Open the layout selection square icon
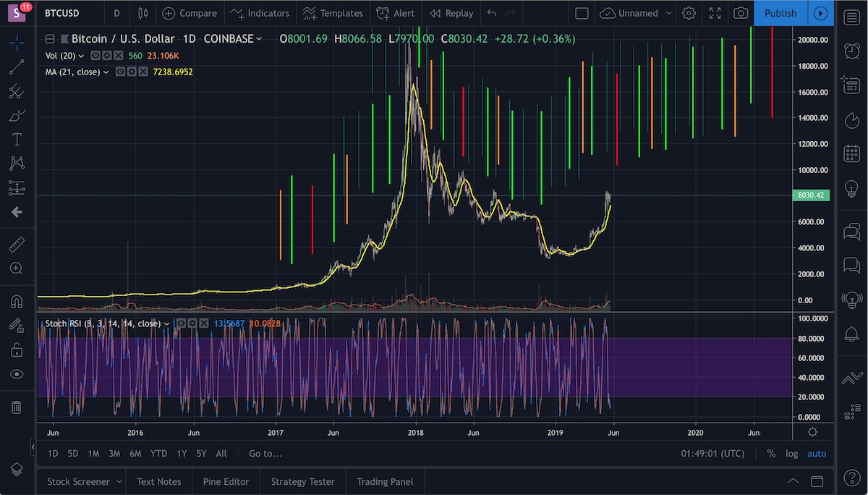Viewport: 868px width, 495px height. pos(582,13)
